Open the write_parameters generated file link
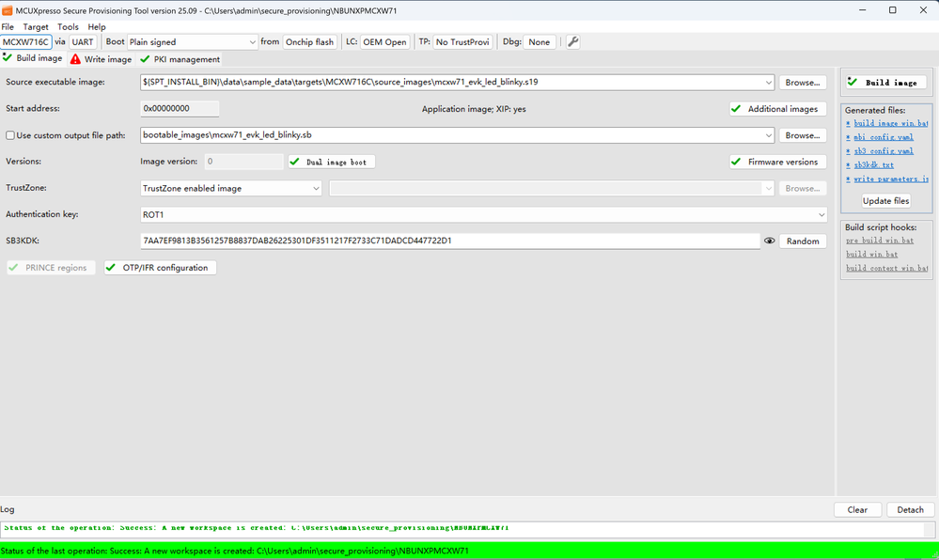This screenshot has width=939, height=560. pos(890,179)
